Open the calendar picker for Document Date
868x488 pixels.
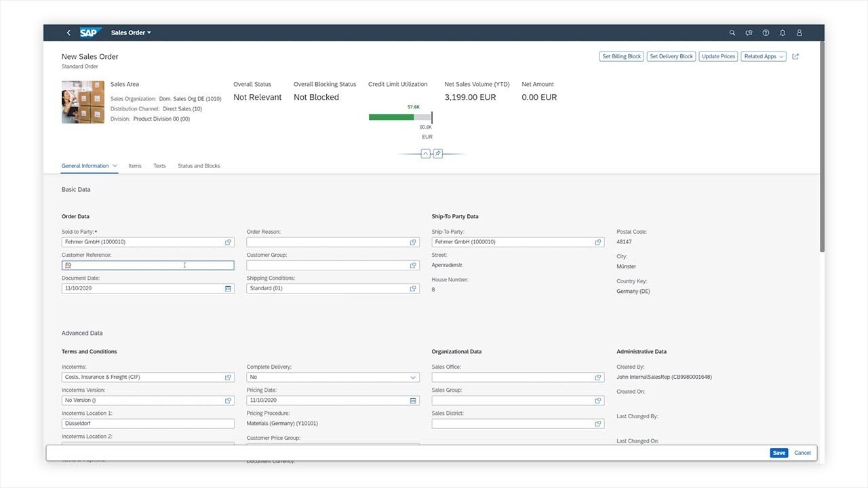tap(229, 288)
